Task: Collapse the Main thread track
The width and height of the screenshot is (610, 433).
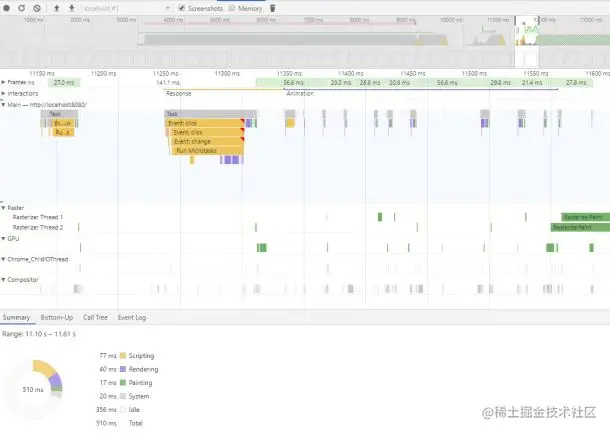Action: tap(3, 105)
